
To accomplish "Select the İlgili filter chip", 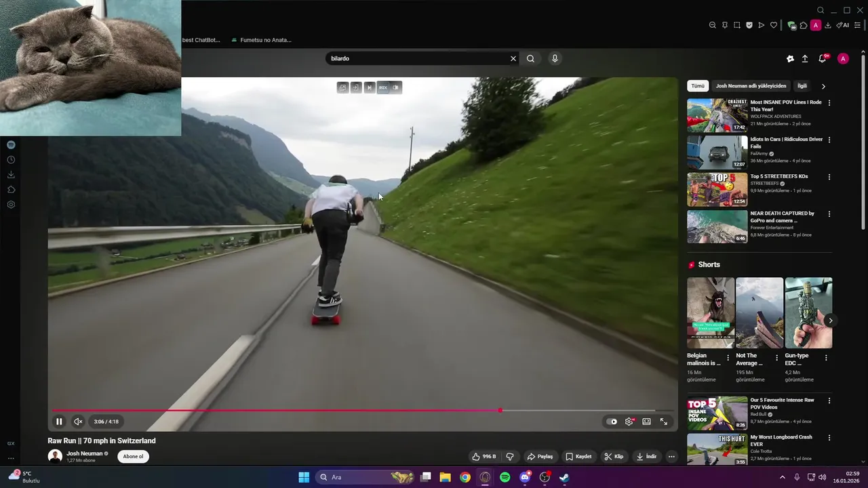I will [x=802, y=86].
